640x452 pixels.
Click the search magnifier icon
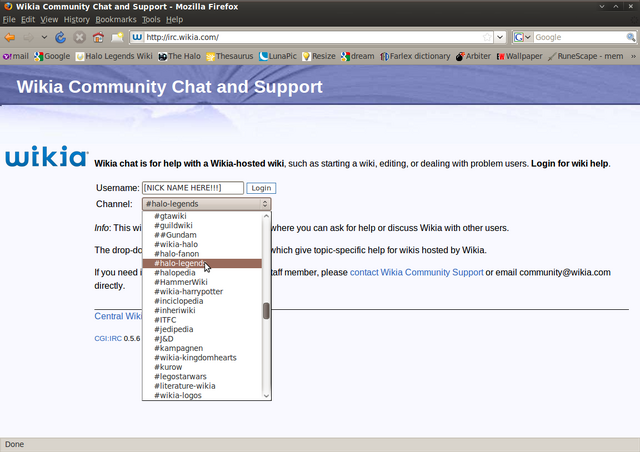[x=631, y=37]
